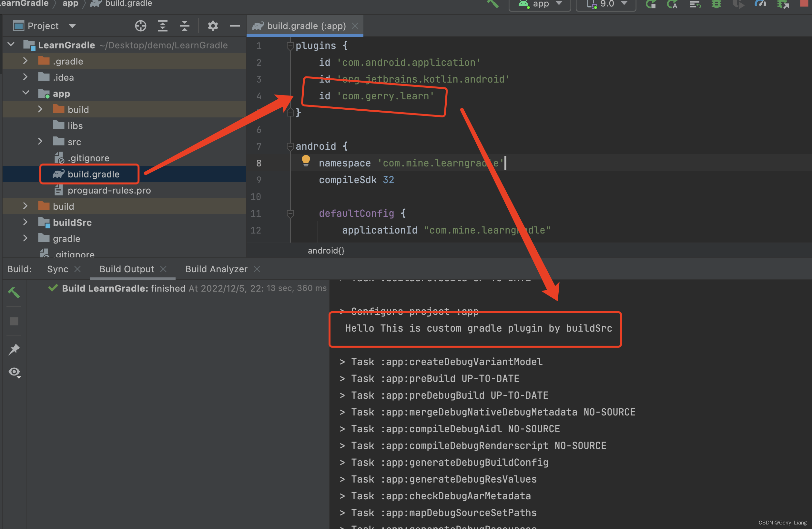Switch to the Sync tab
812x529 pixels.
[x=58, y=269]
